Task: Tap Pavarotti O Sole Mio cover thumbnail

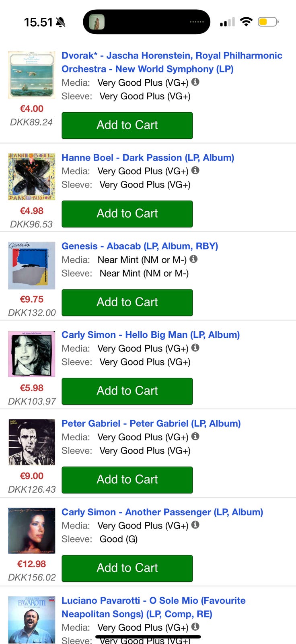Action: tap(32, 619)
